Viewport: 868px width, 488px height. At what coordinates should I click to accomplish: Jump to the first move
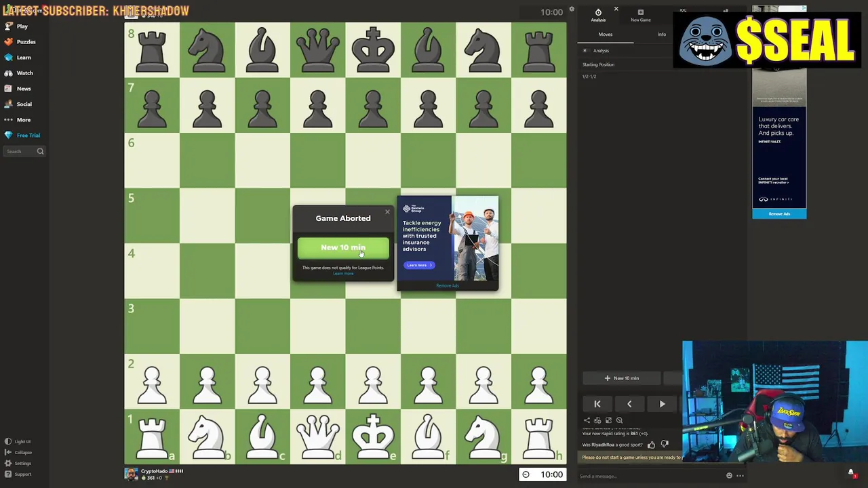597,404
